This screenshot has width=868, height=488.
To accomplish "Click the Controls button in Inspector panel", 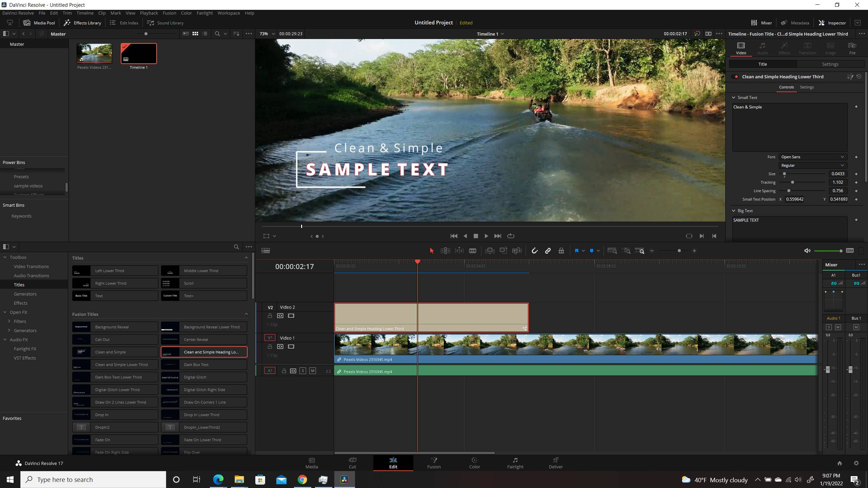I will (x=786, y=87).
